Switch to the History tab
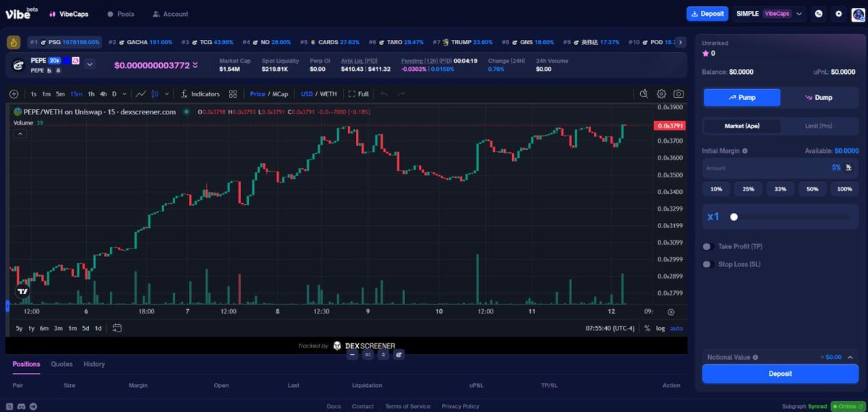Screen dimensions: 868x412 click(94, 364)
